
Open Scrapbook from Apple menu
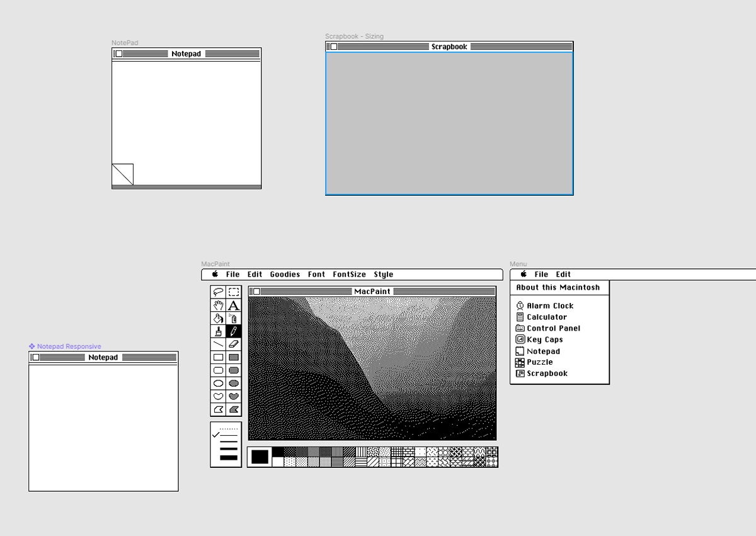click(x=541, y=373)
